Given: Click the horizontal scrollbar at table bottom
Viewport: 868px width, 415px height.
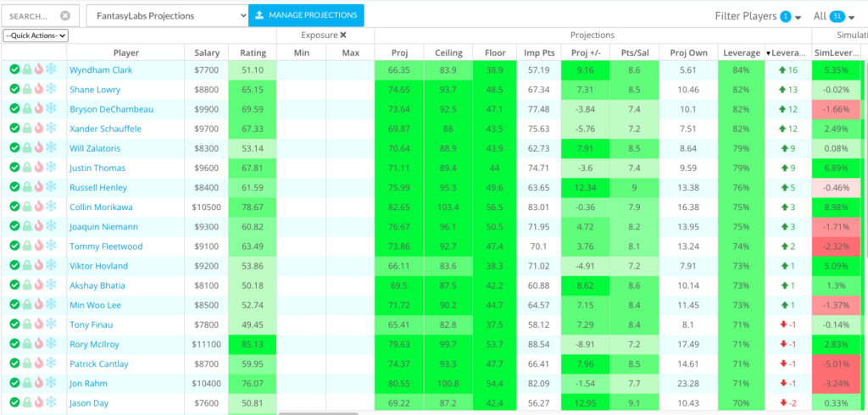Looking at the screenshot, I should pos(319,412).
